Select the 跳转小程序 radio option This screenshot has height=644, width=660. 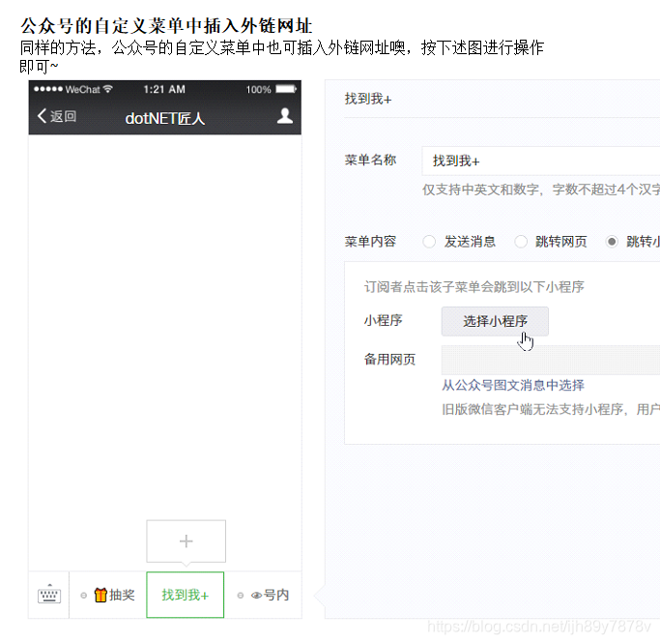(x=612, y=242)
